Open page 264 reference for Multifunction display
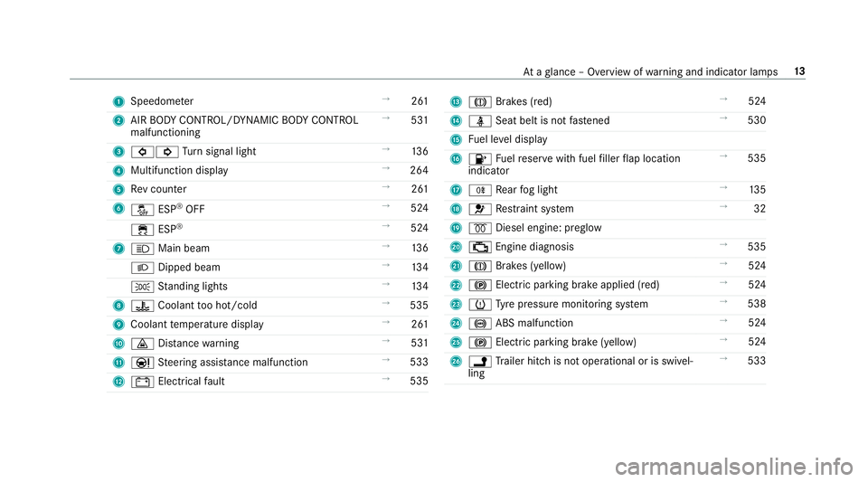 [419, 170]
